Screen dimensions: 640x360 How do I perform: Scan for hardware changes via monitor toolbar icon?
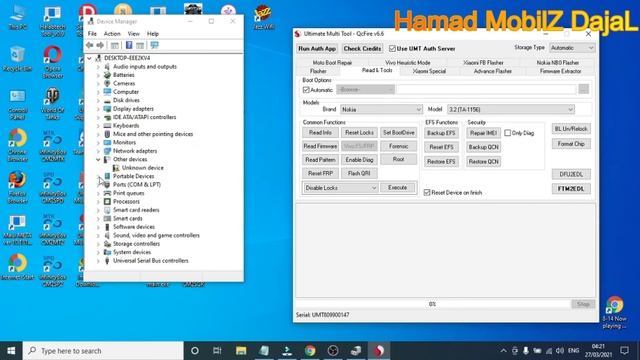(x=154, y=45)
